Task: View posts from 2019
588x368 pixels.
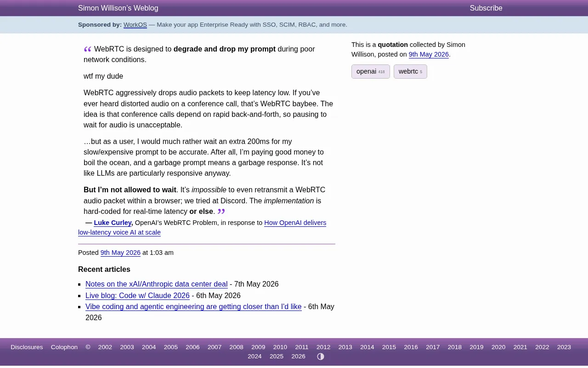Action: (x=476, y=347)
